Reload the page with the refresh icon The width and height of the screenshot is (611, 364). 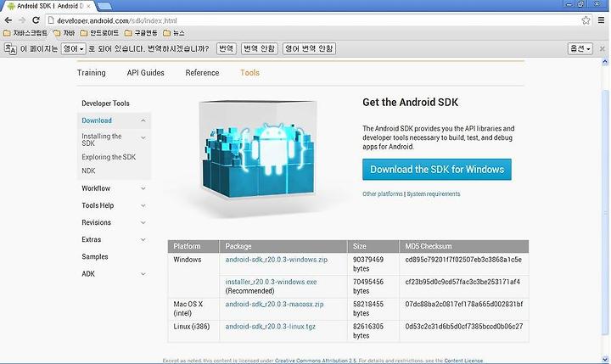(x=36, y=20)
